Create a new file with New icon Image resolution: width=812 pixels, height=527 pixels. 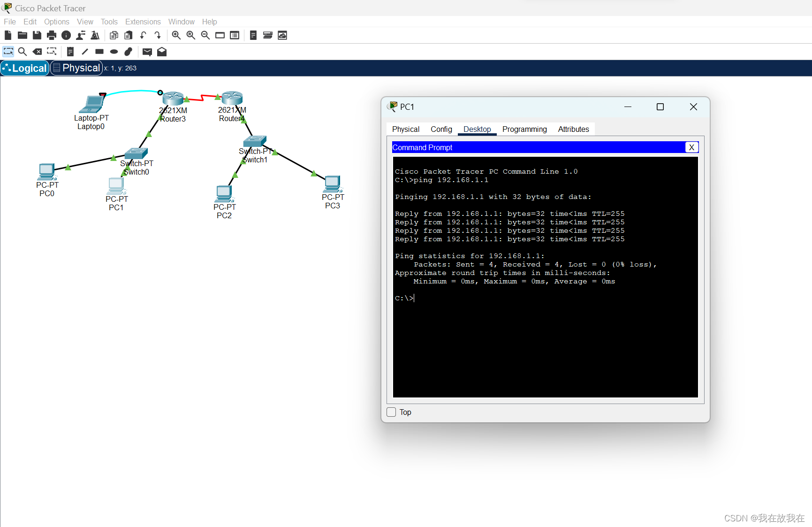tap(8, 35)
